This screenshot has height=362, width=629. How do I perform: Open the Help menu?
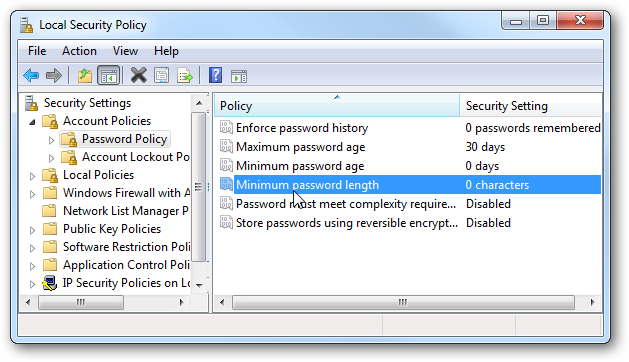tap(166, 51)
